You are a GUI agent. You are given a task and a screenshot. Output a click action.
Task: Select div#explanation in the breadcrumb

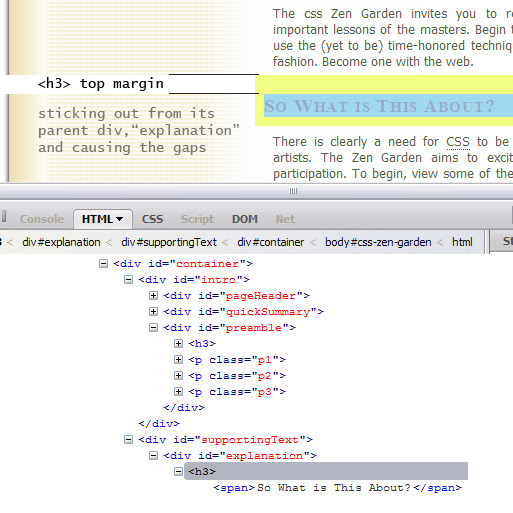click(61, 242)
